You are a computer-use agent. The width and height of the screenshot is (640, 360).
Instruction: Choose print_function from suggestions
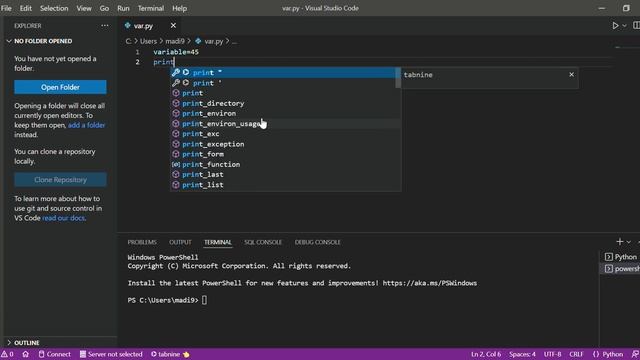coord(285,164)
